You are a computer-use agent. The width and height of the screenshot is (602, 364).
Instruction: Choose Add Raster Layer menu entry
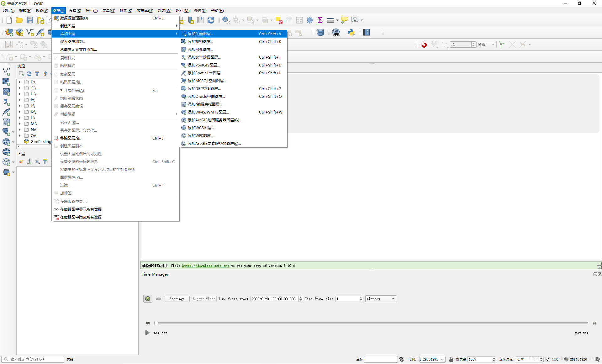pos(233,41)
